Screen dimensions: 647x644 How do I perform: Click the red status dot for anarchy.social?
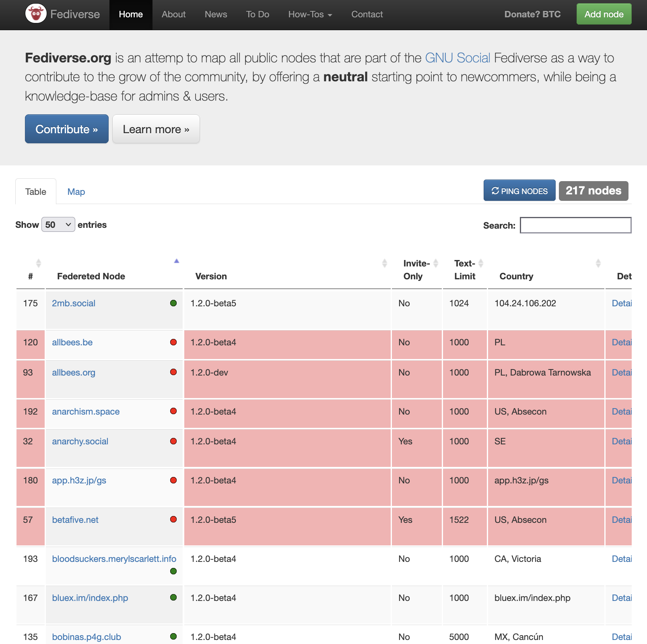(173, 441)
